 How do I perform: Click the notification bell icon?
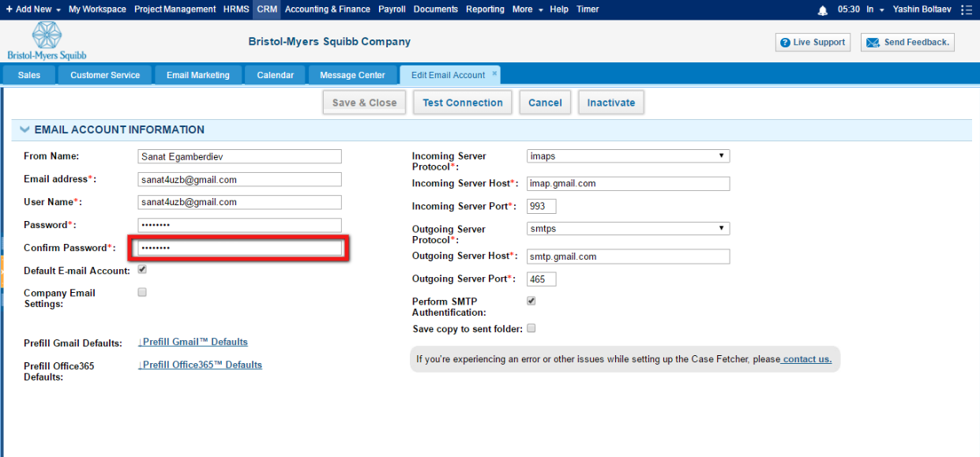pyautogui.click(x=823, y=9)
